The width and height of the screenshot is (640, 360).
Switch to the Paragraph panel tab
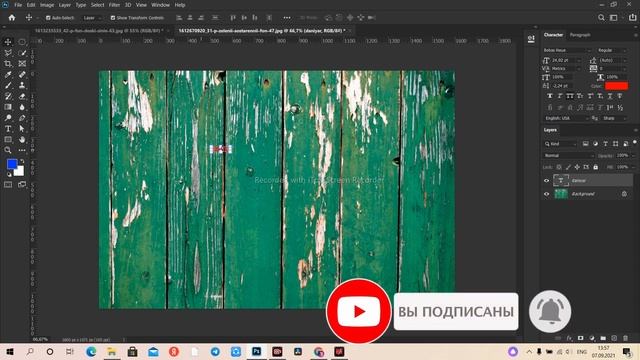580,35
